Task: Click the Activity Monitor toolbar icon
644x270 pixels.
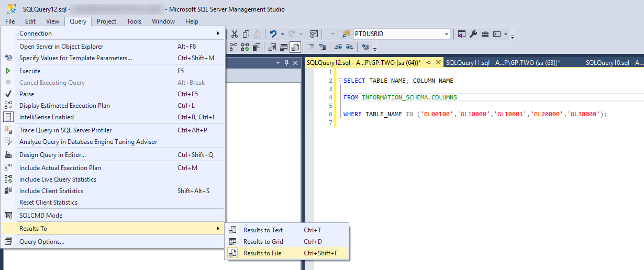Action: click(314, 34)
